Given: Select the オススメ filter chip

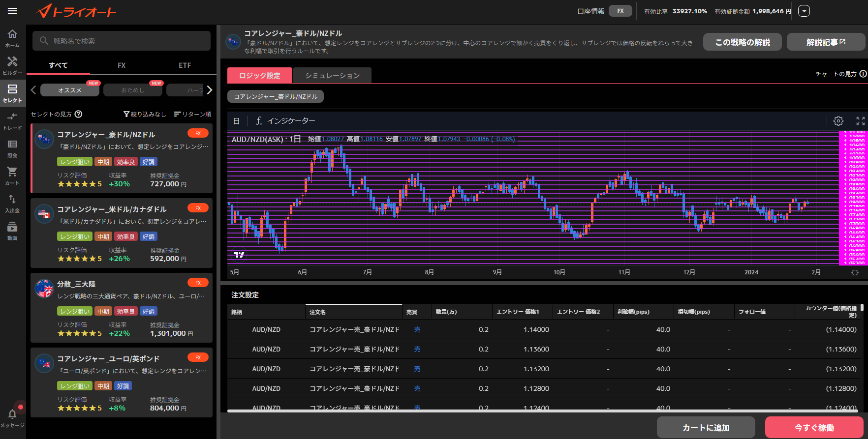Looking at the screenshot, I should click(70, 90).
